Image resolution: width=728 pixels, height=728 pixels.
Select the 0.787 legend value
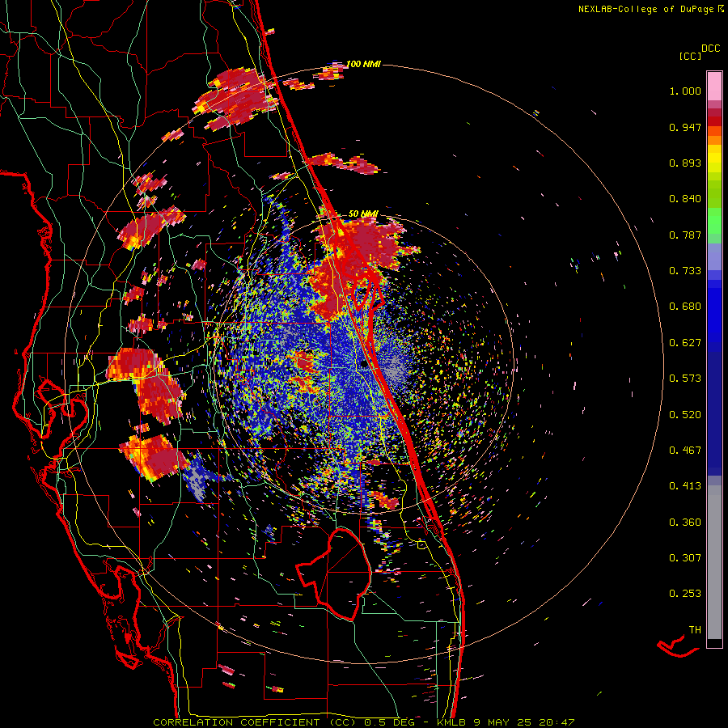click(685, 235)
